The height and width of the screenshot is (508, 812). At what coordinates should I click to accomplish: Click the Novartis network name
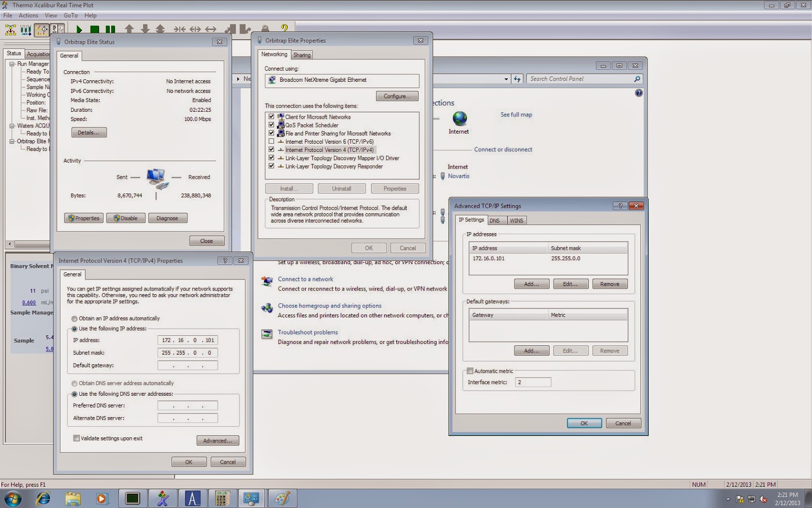[x=458, y=176]
